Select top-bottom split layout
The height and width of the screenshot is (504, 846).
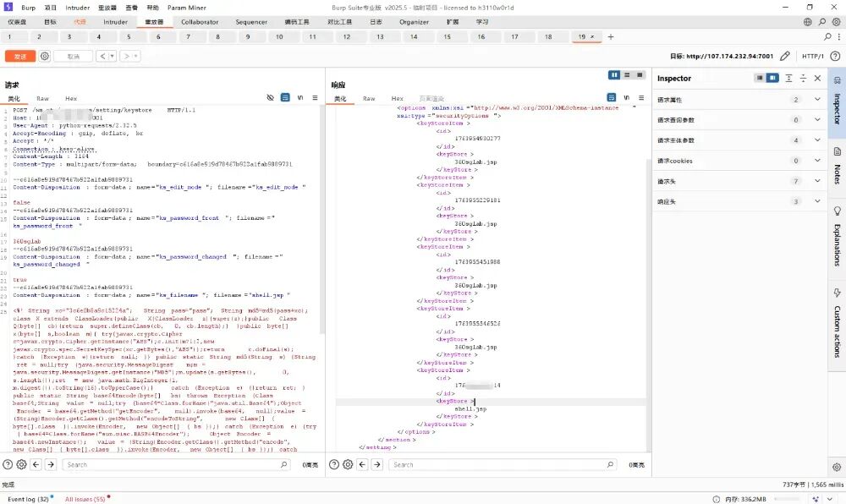coord(627,75)
